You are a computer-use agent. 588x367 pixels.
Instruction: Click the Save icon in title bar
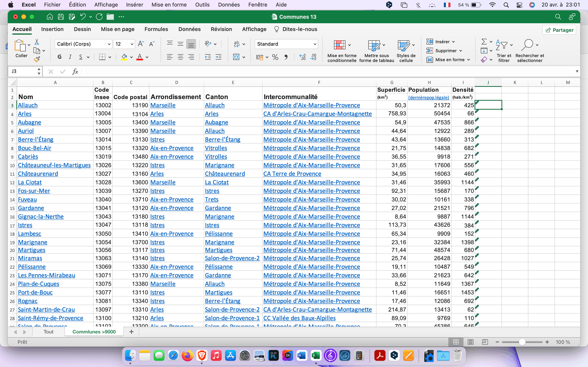61,17
